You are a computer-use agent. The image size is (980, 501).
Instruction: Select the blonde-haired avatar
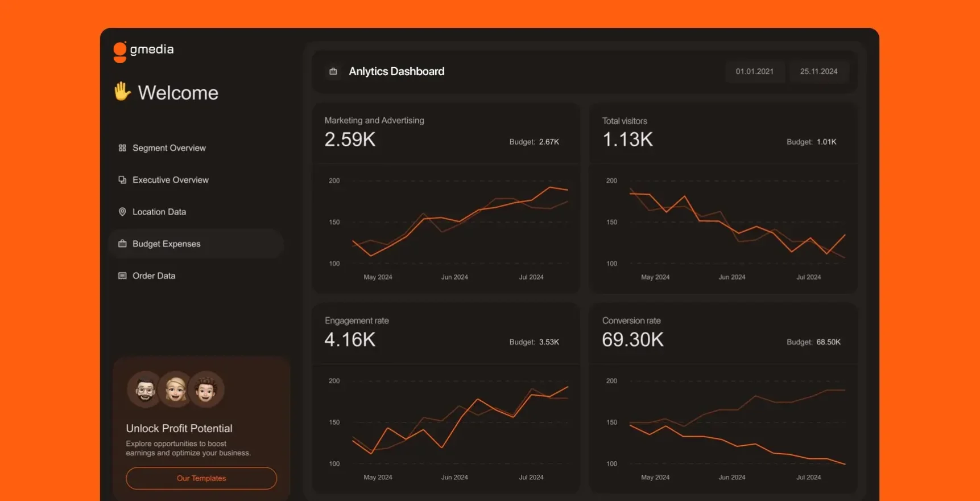coord(175,389)
